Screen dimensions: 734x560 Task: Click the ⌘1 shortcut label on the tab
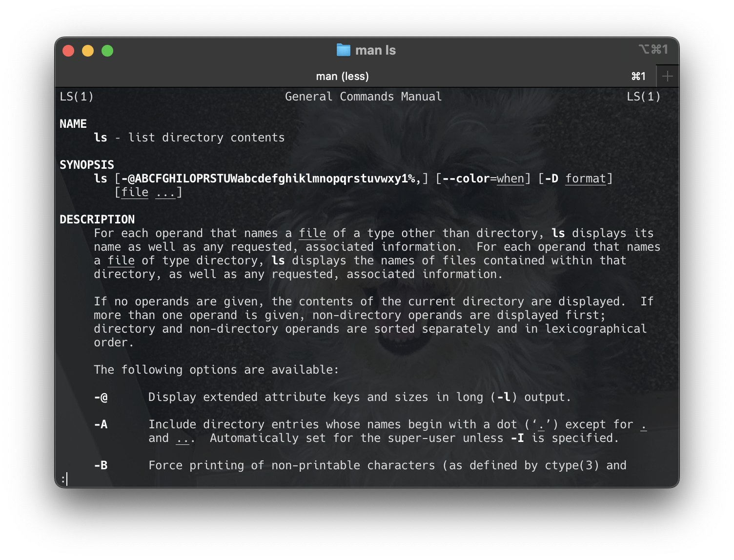point(638,76)
